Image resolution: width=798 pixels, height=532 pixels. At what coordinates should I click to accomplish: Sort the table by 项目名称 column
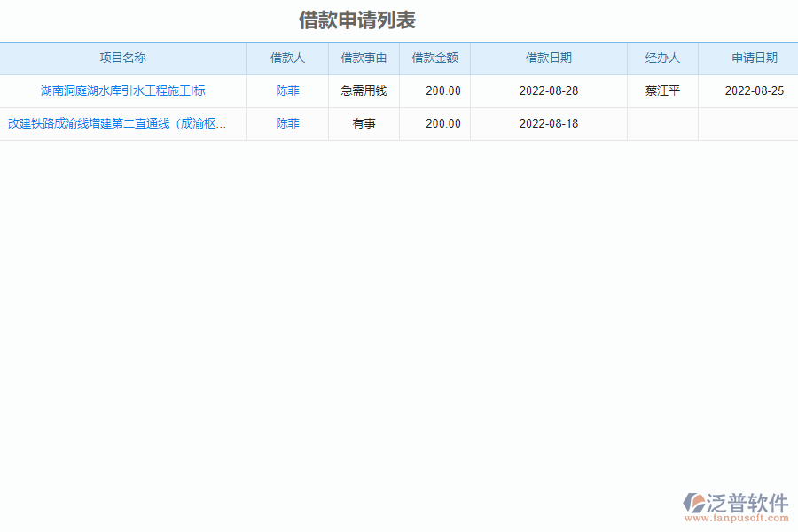tap(123, 58)
